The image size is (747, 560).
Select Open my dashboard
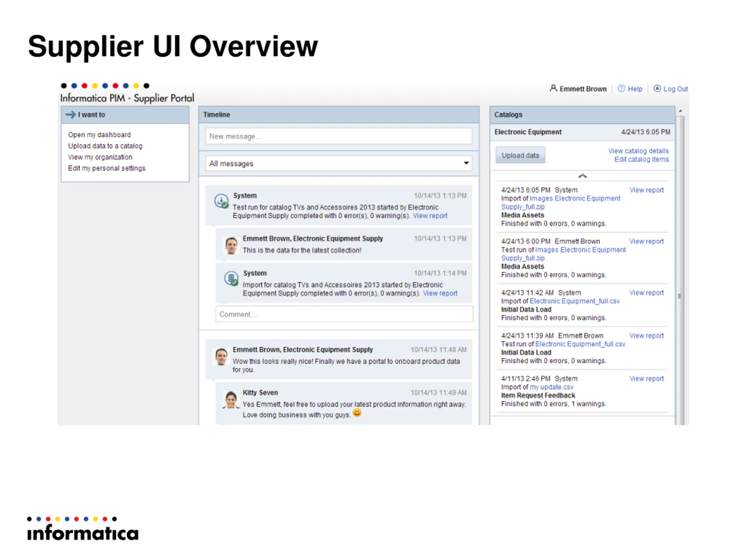pyautogui.click(x=99, y=135)
